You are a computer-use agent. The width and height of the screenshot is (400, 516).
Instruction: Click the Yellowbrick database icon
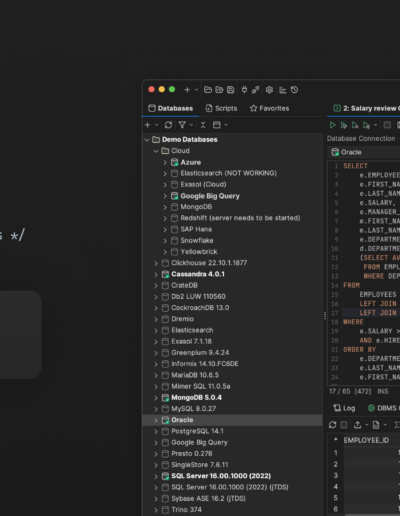tap(174, 252)
